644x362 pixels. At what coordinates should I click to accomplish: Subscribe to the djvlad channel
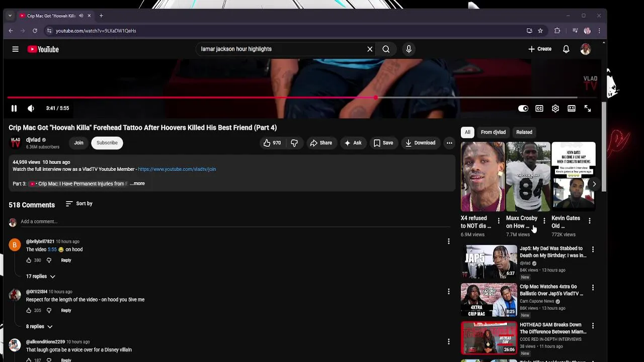107,143
